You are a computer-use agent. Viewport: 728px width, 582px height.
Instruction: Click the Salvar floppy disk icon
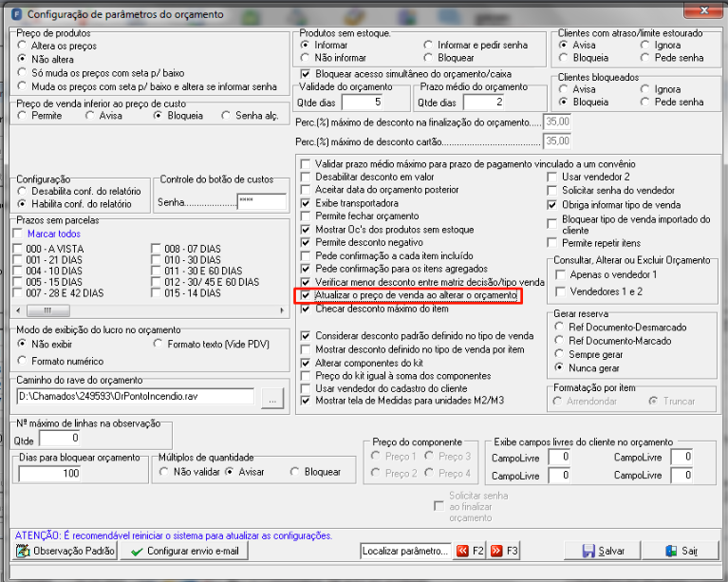click(x=588, y=551)
